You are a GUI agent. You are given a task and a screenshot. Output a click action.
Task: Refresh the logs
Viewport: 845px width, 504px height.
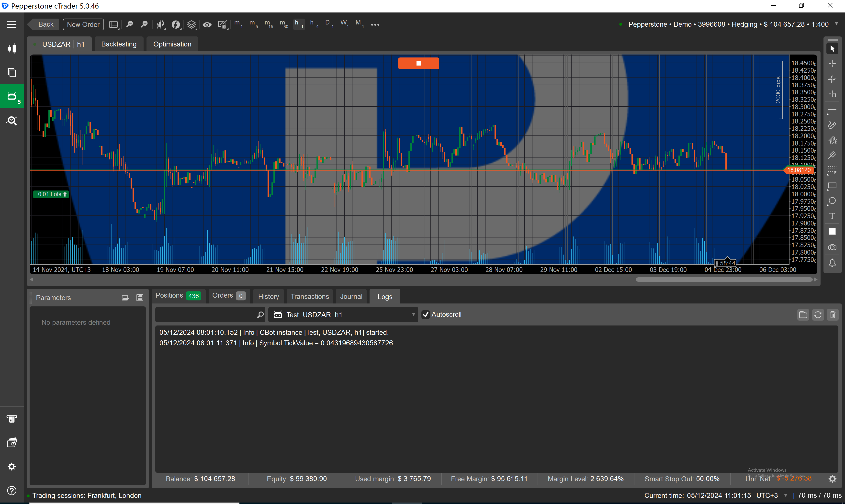point(818,315)
